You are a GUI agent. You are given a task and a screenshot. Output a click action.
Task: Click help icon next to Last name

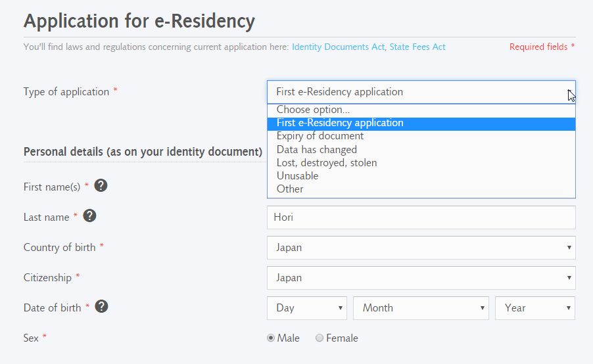pos(89,216)
